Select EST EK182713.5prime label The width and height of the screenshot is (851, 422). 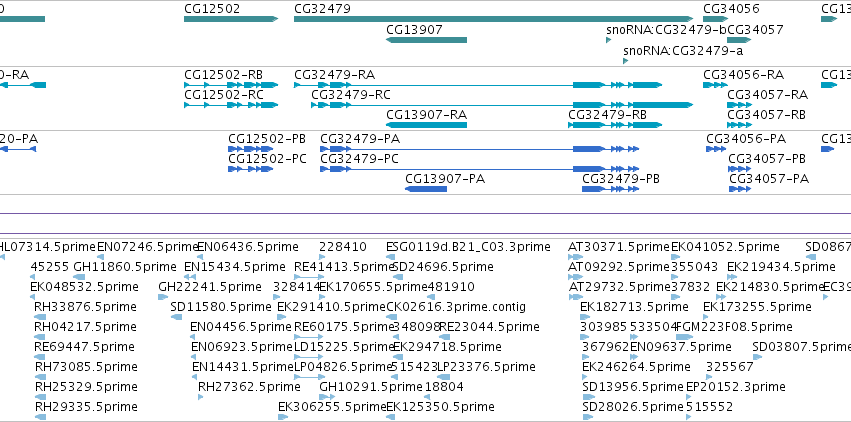634,307
